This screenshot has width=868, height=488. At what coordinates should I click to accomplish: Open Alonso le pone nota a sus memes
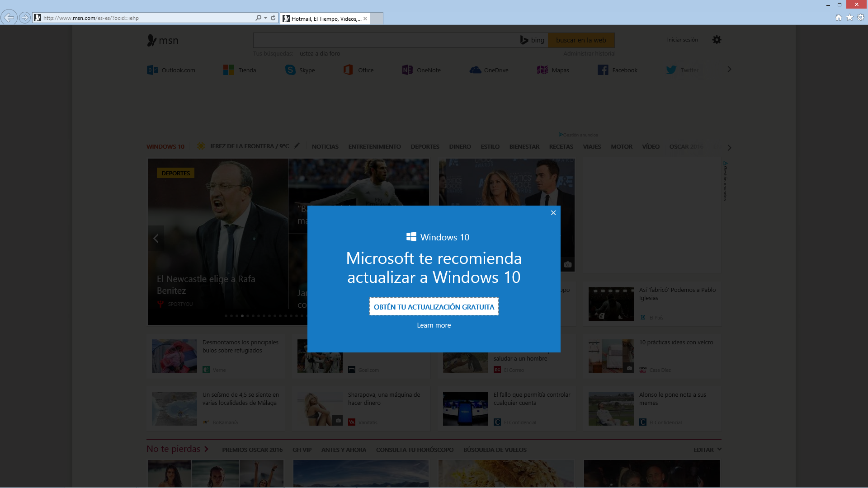tap(672, 399)
